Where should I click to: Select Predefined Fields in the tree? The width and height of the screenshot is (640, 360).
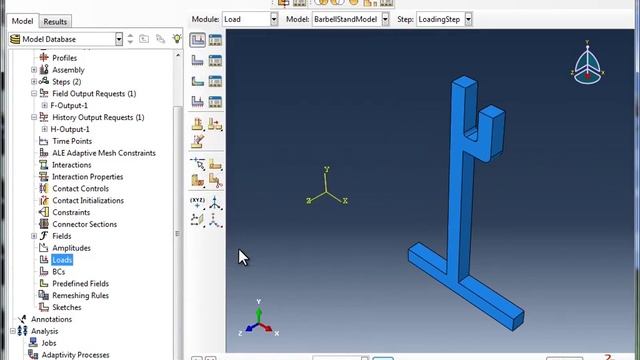[80, 284]
